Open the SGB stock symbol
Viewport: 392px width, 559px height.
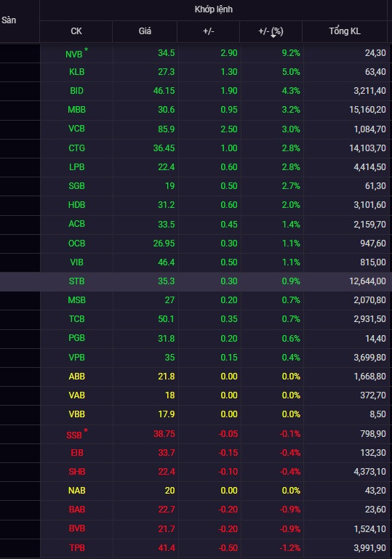click(x=76, y=186)
